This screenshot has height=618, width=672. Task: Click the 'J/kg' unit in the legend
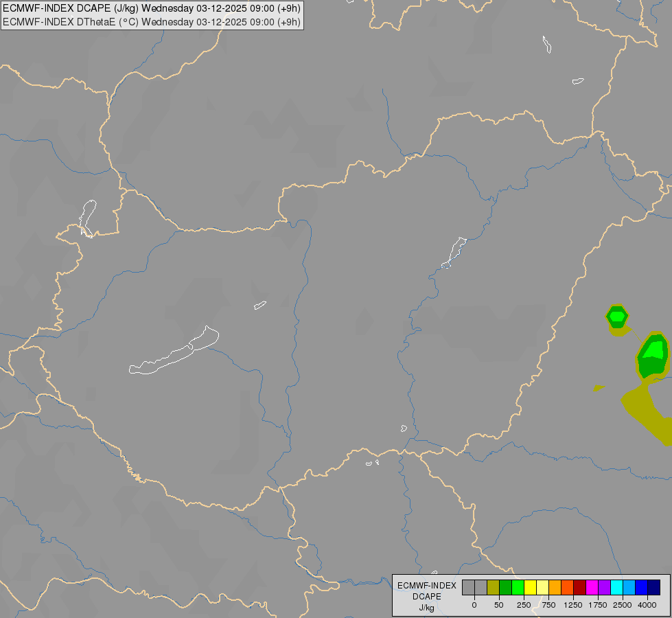(x=427, y=608)
